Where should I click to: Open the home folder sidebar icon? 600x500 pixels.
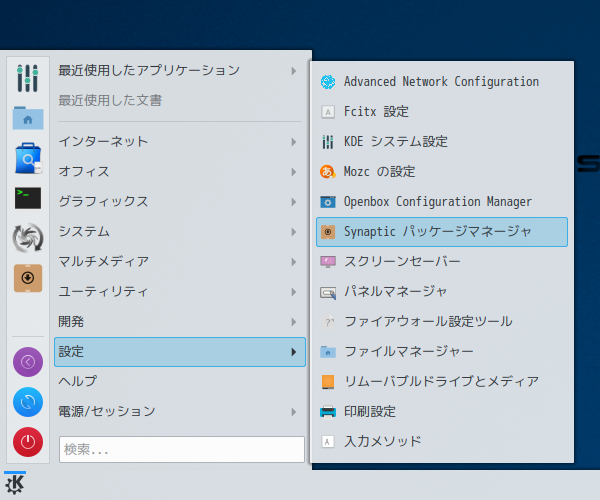point(28,118)
